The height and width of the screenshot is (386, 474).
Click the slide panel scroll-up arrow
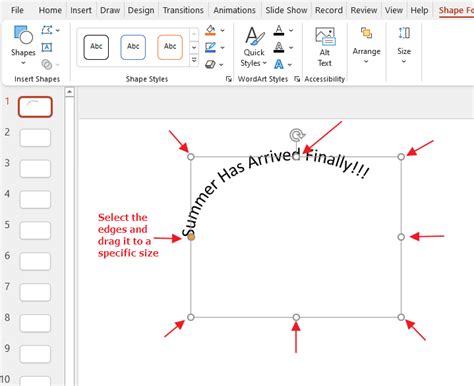pyautogui.click(x=69, y=92)
